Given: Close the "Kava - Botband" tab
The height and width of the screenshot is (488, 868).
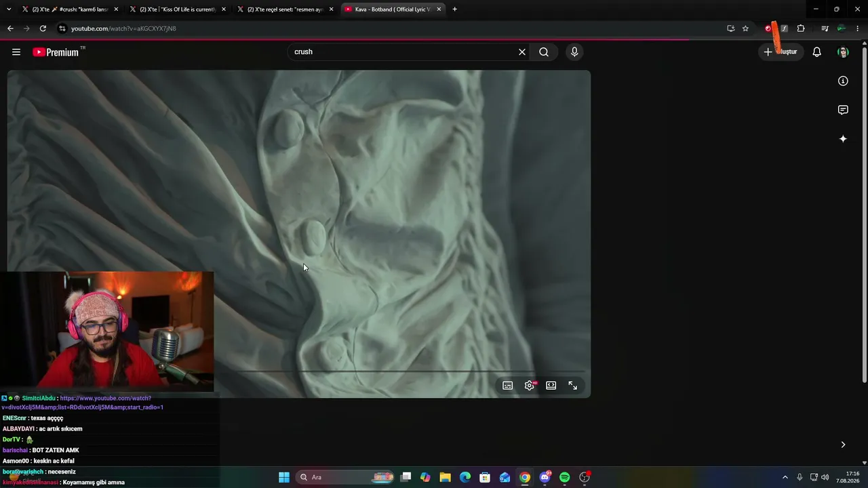Looking at the screenshot, I should click(x=439, y=9).
